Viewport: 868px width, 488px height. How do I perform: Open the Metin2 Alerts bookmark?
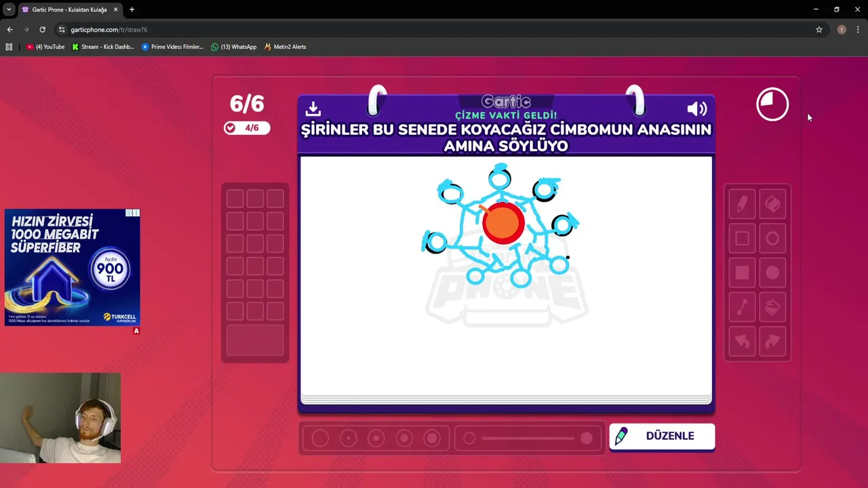(x=285, y=47)
